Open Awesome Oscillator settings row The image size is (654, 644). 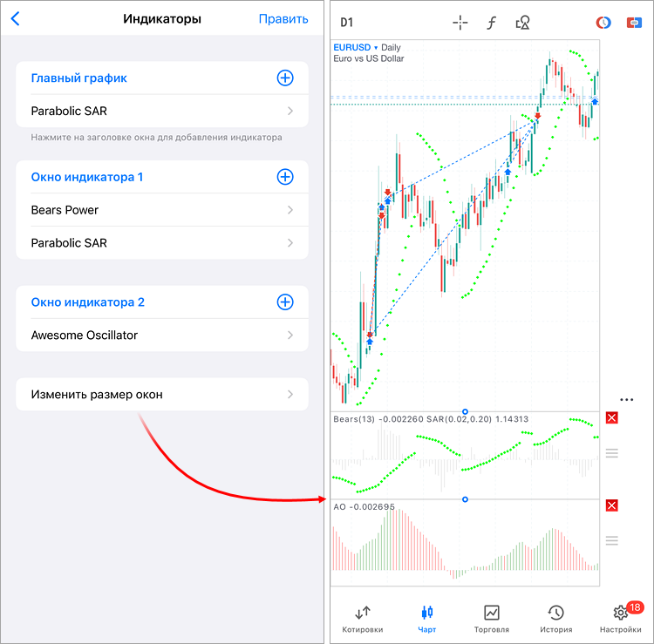point(162,336)
